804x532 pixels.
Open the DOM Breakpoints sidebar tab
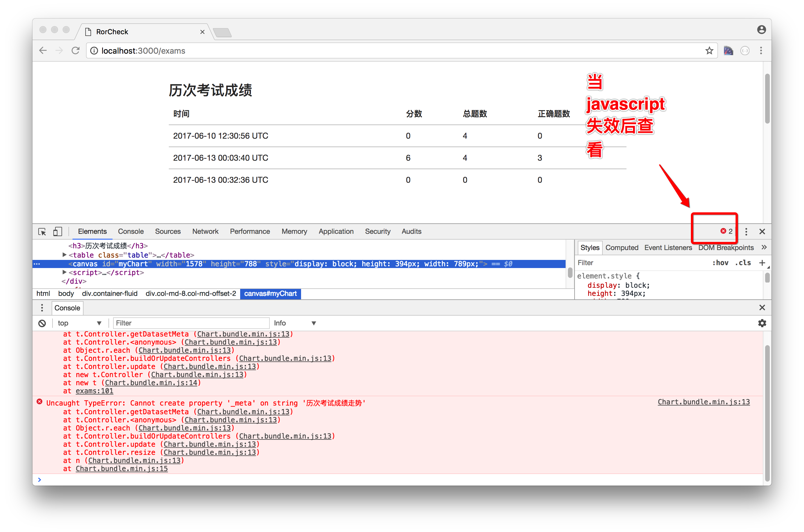pyautogui.click(x=726, y=248)
